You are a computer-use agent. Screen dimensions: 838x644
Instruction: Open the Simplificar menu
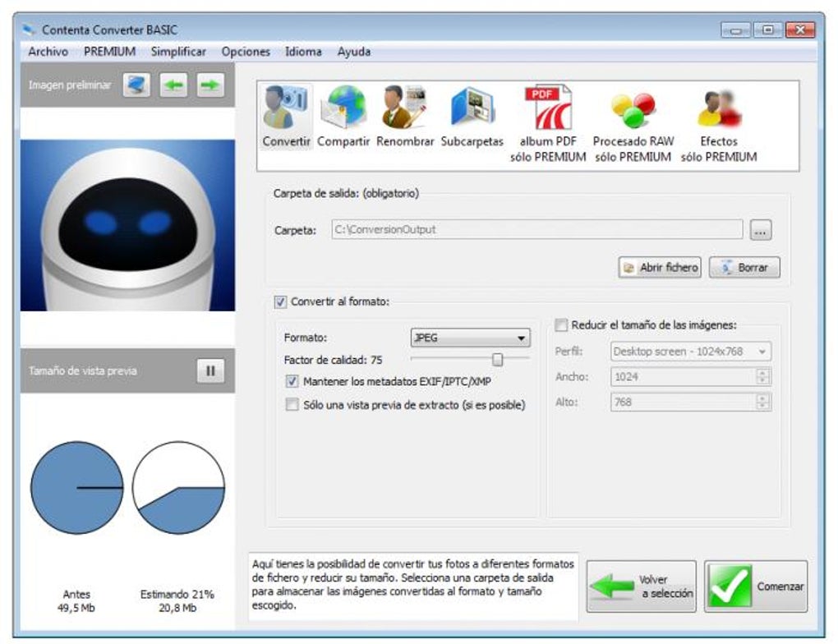[178, 52]
